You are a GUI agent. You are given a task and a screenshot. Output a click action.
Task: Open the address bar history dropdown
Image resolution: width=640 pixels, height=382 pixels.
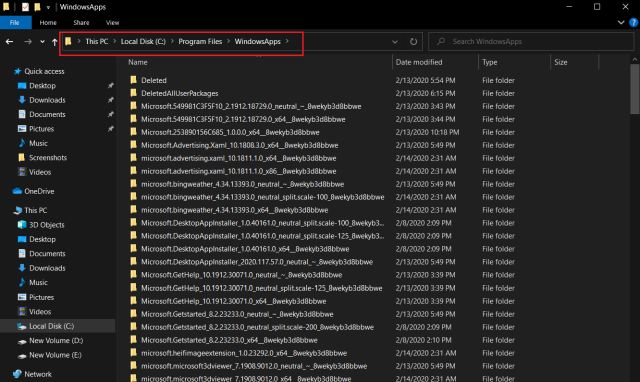[x=395, y=42]
